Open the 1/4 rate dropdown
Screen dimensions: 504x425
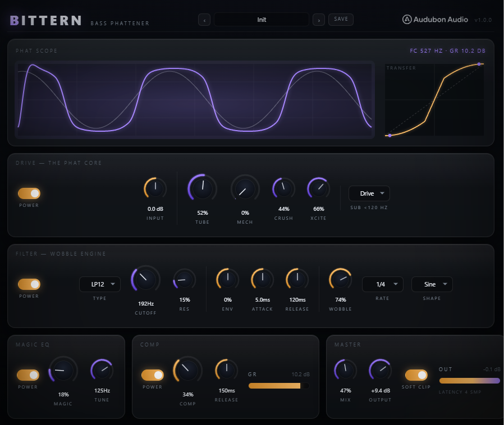pyautogui.click(x=383, y=284)
